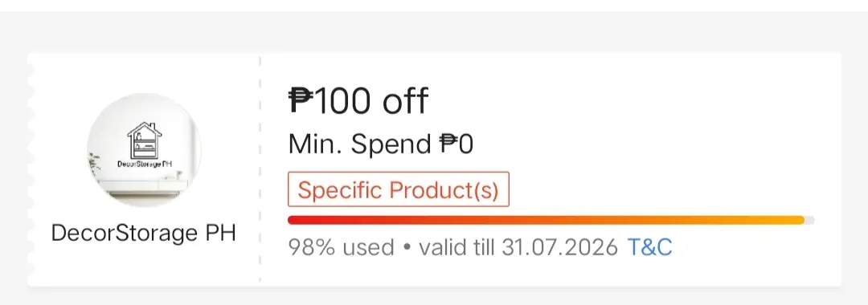Click the small DecorStorage PH text inside the logo
Viewport: 868px width, 305px height.
coord(144,164)
